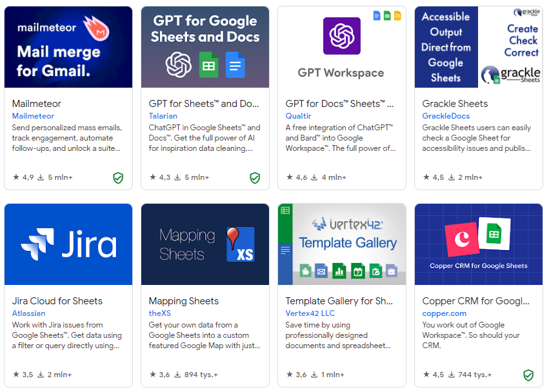Click the download icon on Talarian card

pyautogui.click(x=177, y=177)
